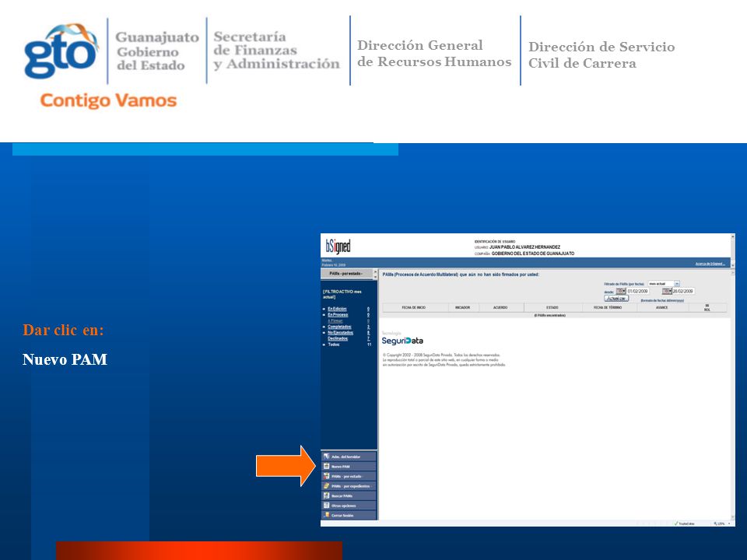Screen dimensions: 747x560
Task: Open the 'No Ejecutados' status link
Action: pos(340,333)
